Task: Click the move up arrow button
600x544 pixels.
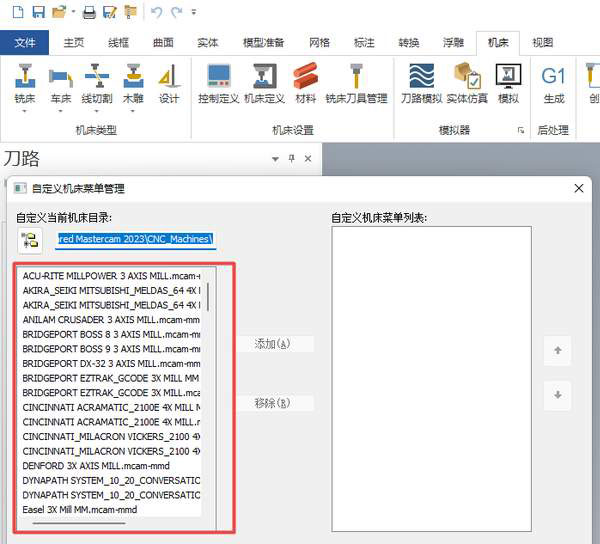Action: click(558, 350)
